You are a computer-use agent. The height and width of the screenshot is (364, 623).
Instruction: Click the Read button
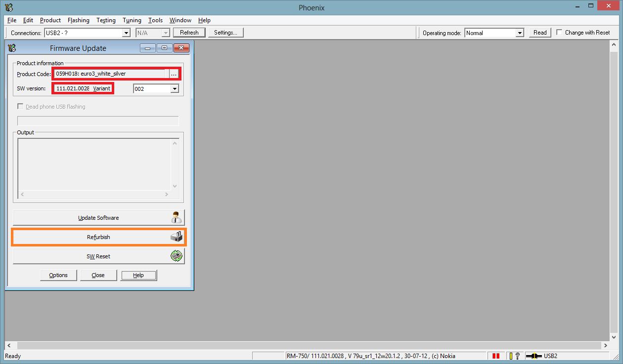pyautogui.click(x=540, y=33)
